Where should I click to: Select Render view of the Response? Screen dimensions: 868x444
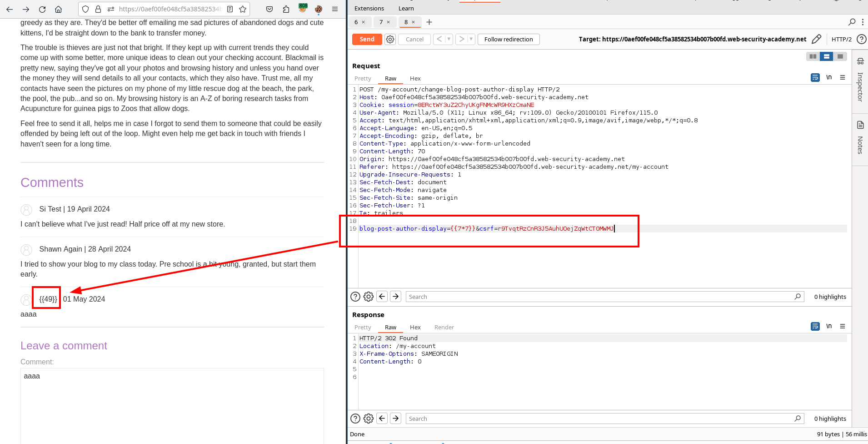pyautogui.click(x=444, y=328)
